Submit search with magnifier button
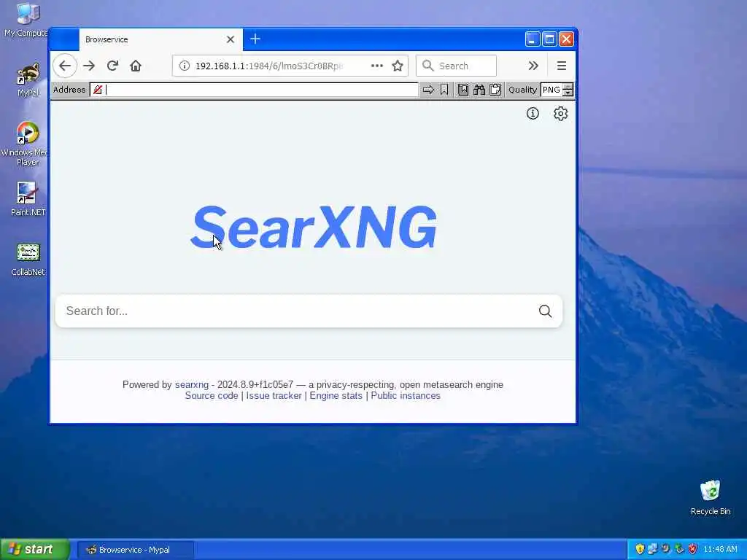This screenshot has height=560, width=747. (x=546, y=311)
